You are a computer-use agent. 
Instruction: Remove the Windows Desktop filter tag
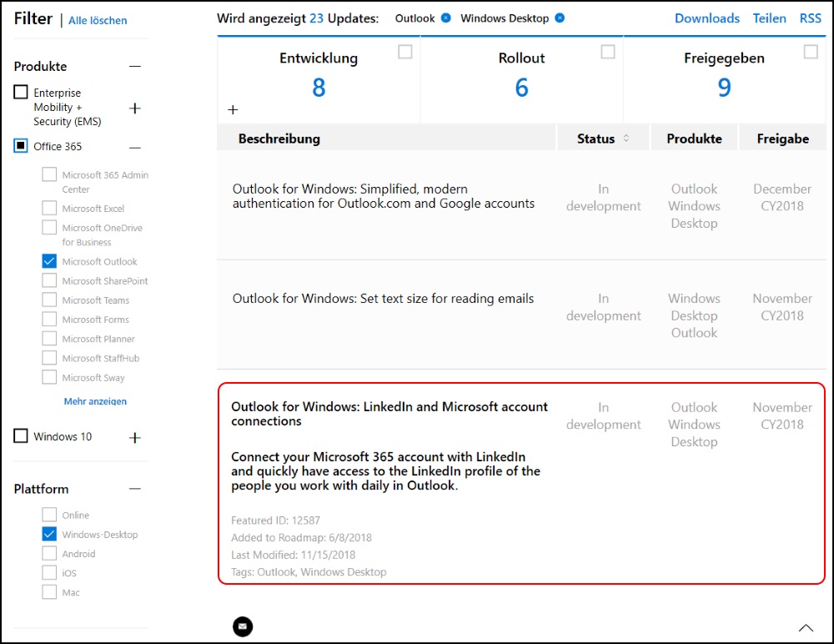tap(560, 18)
